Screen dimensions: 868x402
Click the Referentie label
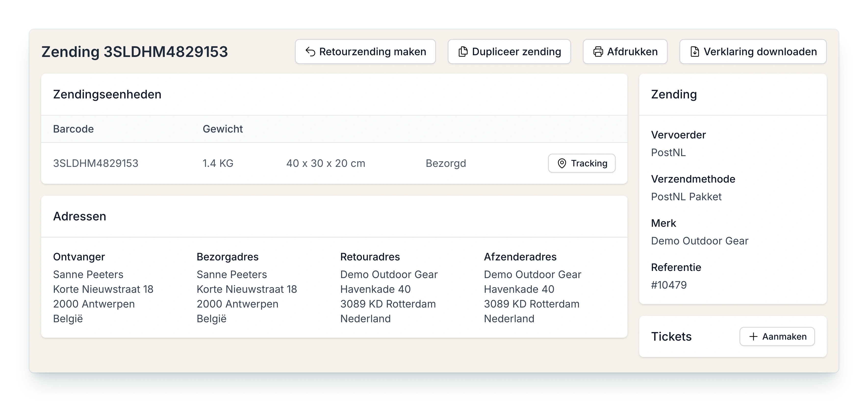[676, 268]
